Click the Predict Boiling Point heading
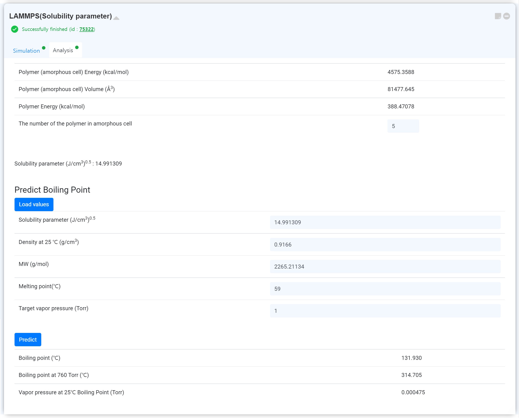 [52, 190]
